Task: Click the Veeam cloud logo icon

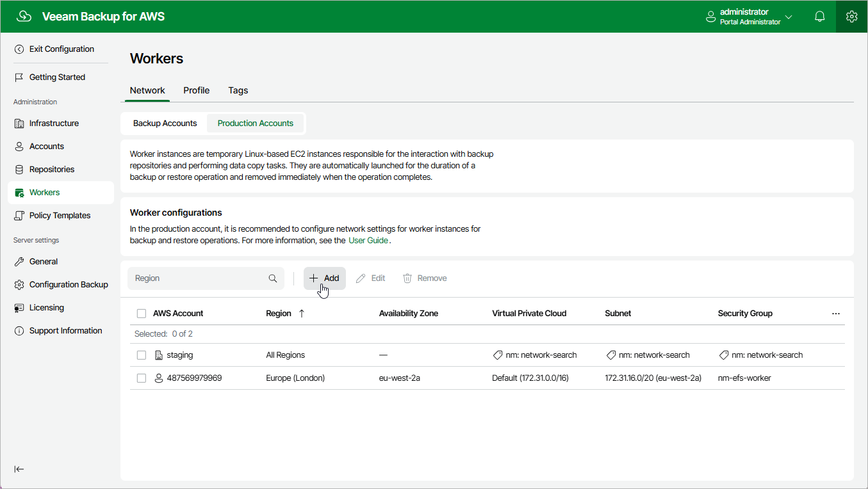Action: 24,17
